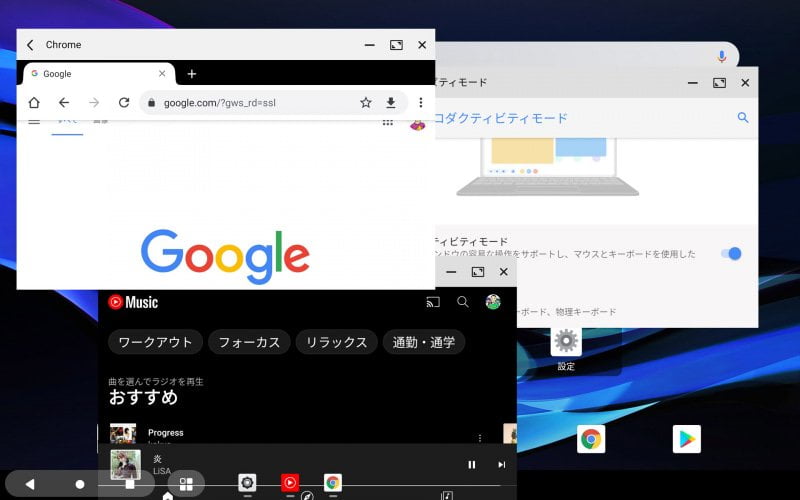Select the リラックス chip
The height and width of the screenshot is (500, 800).
click(x=336, y=342)
